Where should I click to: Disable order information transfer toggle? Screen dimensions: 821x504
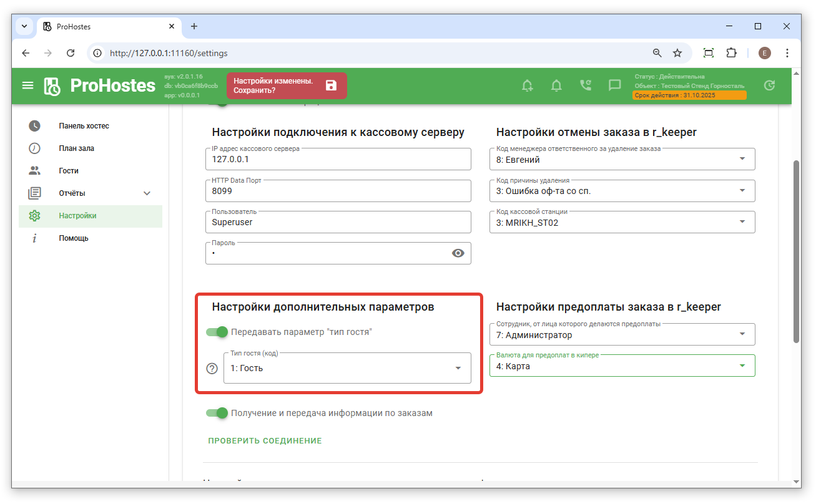tap(217, 413)
